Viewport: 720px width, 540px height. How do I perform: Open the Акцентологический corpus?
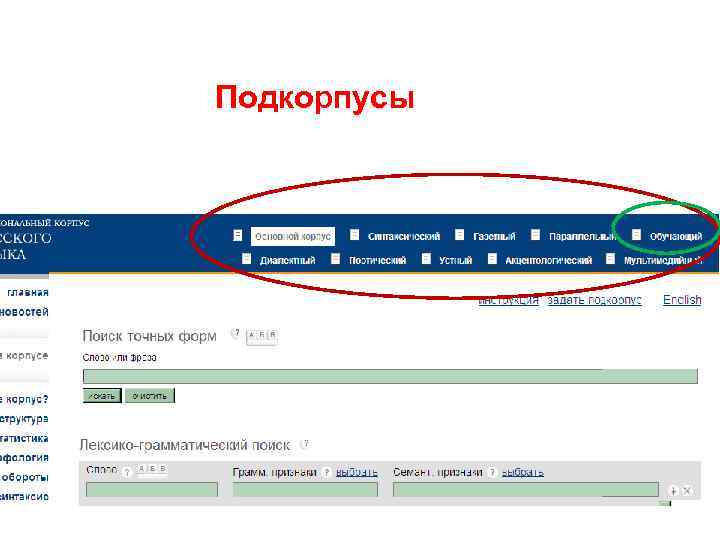(549, 260)
